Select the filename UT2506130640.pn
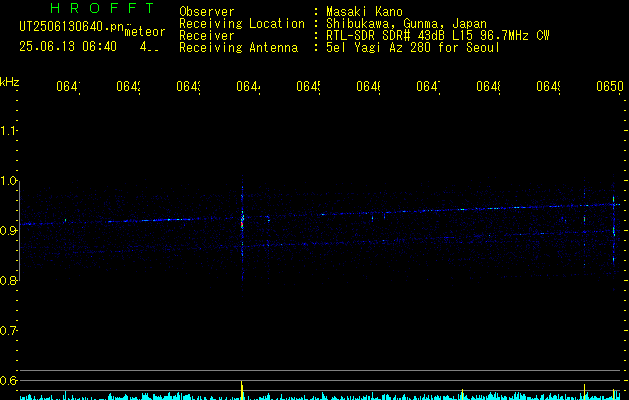Image resolution: width=629 pixels, height=400 pixels. click(72, 27)
